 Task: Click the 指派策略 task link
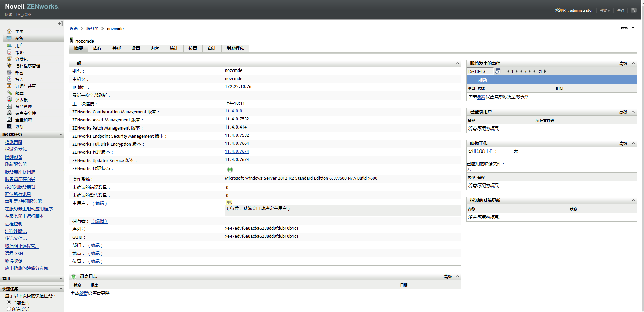pyautogui.click(x=14, y=142)
